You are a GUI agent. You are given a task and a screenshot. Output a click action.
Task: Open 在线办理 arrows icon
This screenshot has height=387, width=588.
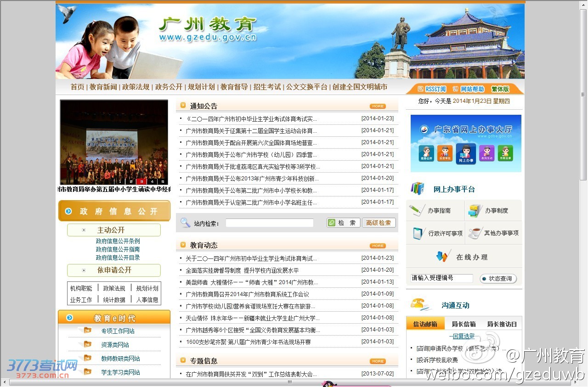[442, 257]
